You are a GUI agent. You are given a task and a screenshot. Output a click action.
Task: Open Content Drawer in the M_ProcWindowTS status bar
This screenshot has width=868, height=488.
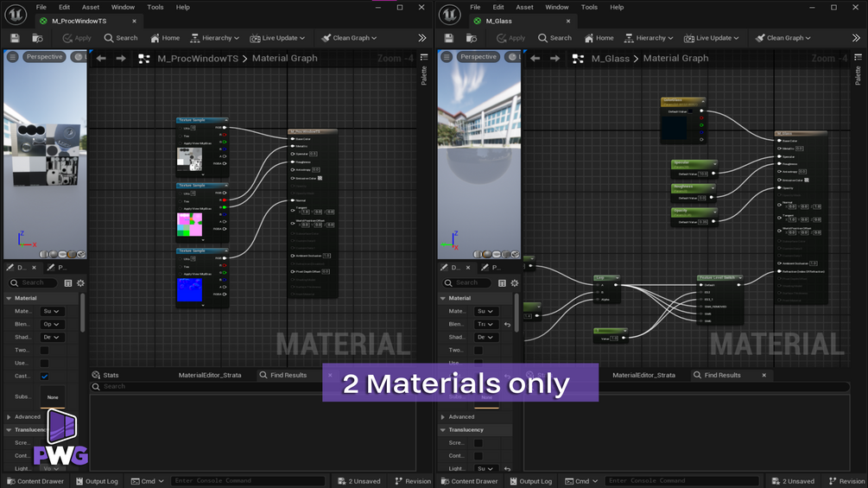[35, 481]
